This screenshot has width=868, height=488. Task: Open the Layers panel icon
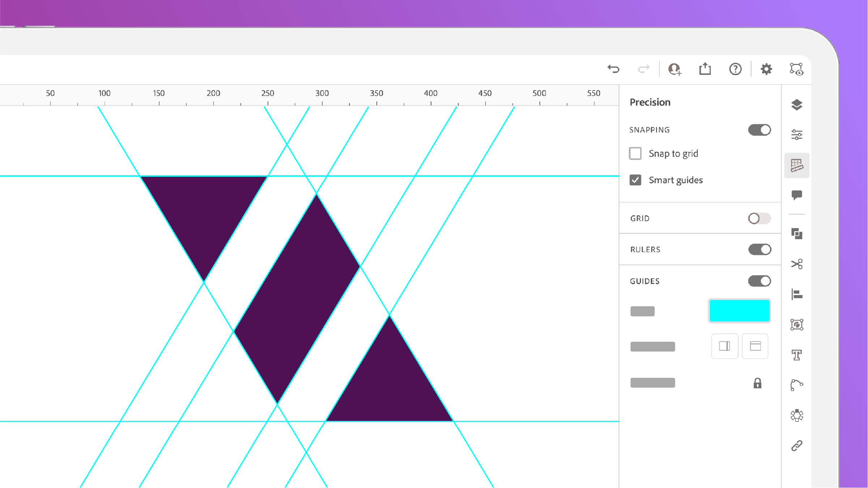point(796,105)
